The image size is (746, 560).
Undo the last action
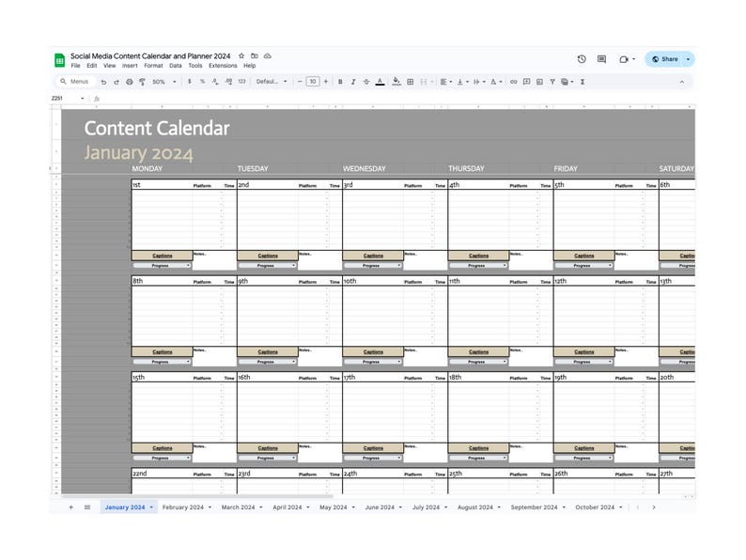[x=103, y=82]
